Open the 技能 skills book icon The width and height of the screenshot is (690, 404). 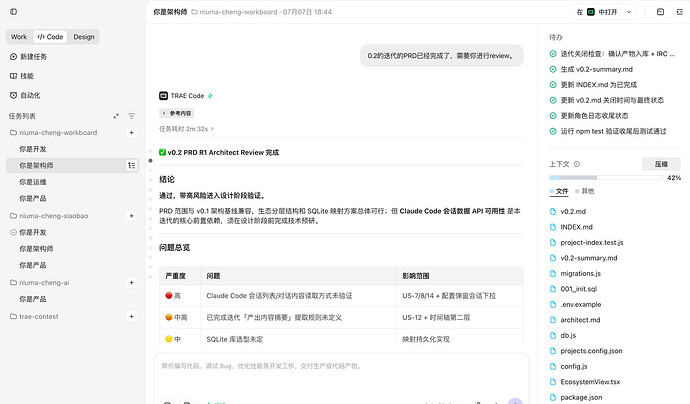coord(13,76)
